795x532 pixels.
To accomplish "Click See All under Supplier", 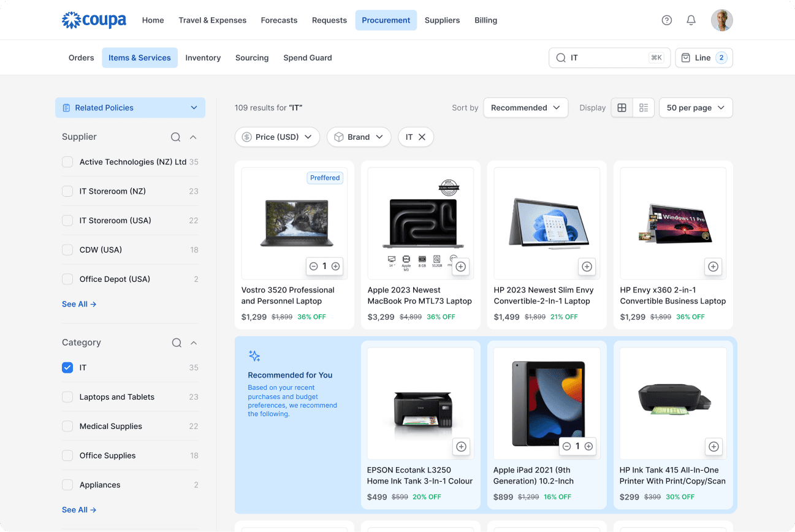I will tap(79, 304).
